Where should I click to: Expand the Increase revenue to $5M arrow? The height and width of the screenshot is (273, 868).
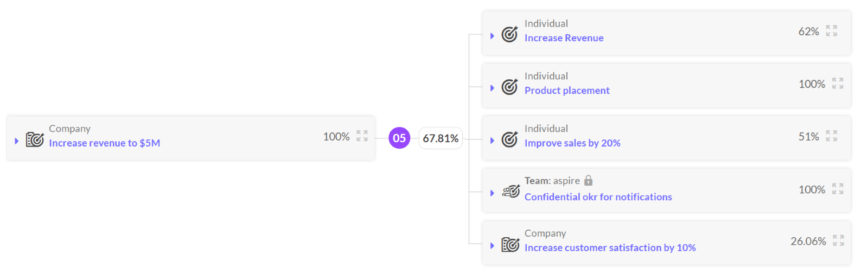16,141
